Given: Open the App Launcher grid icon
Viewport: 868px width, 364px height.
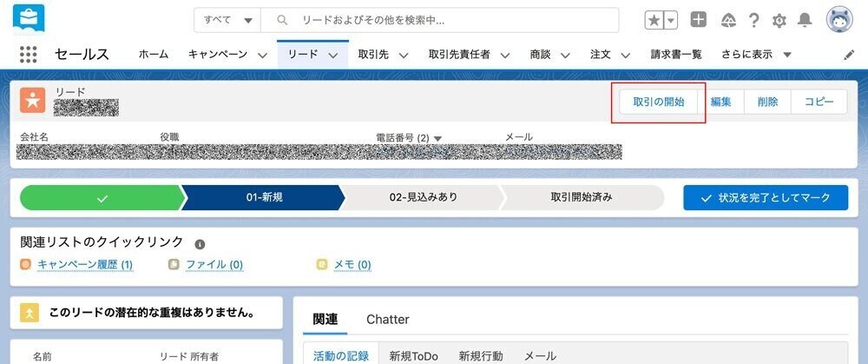Looking at the screenshot, I should click(x=29, y=54).
